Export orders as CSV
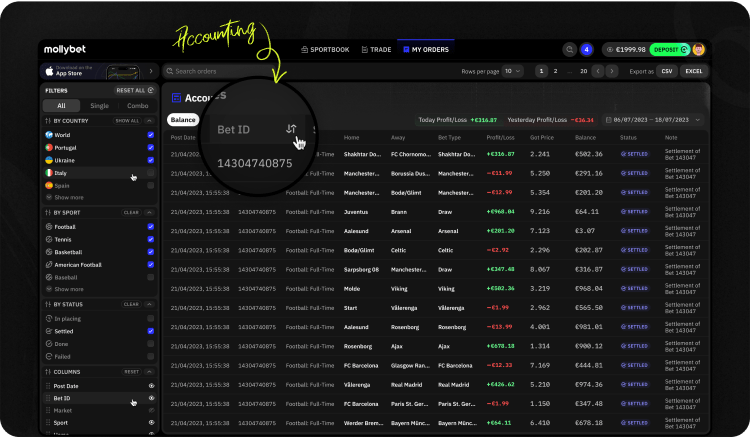Image resolution: width=750 pixels, height=437 pixels. coord(666,71)
